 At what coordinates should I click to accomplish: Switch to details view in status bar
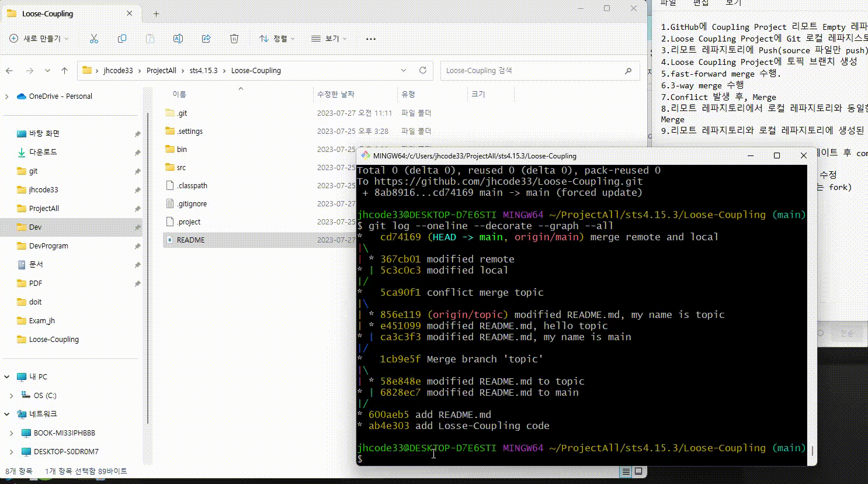tap(626, 471)
